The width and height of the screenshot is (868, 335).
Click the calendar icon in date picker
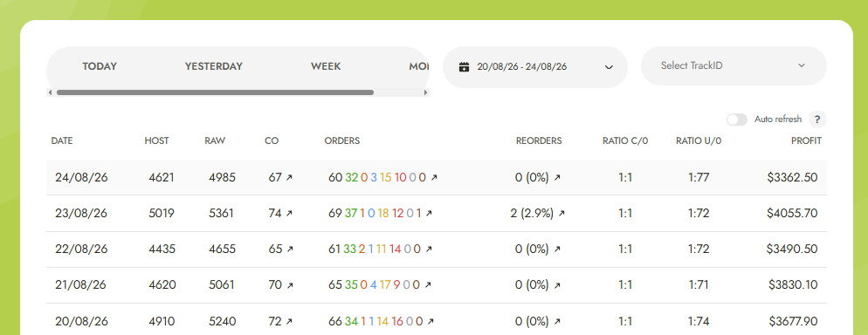(465, 67)
